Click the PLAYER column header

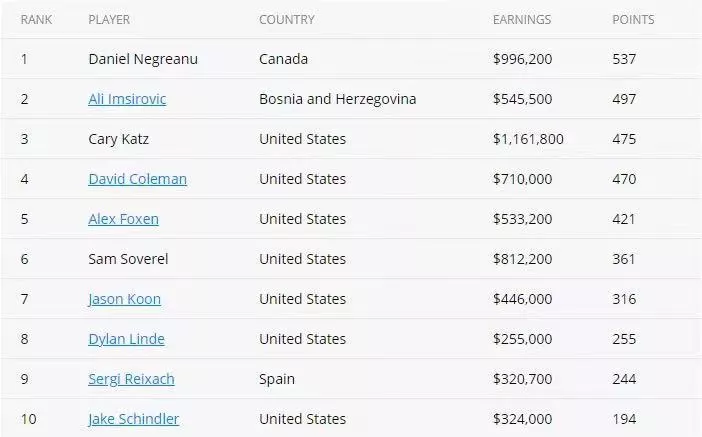(x=109, y=20)
